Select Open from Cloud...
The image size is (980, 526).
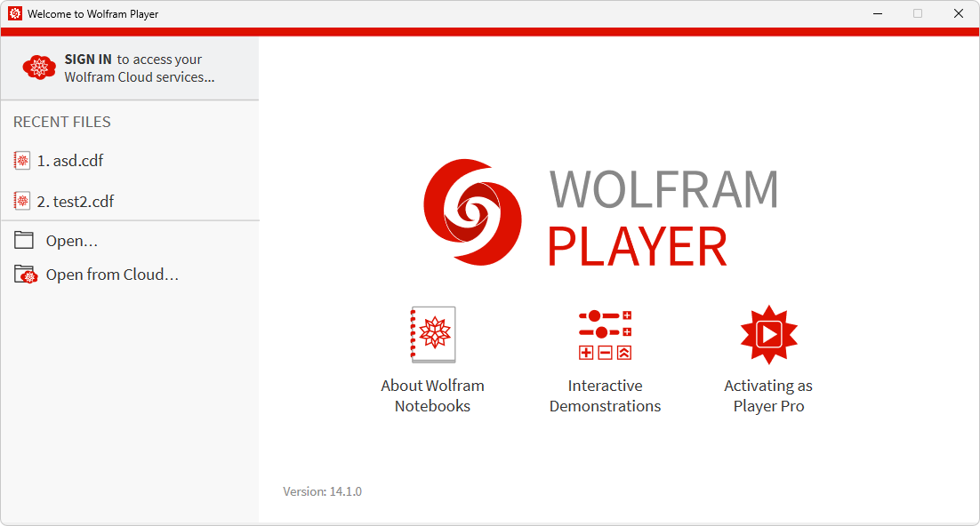(112, 275)
